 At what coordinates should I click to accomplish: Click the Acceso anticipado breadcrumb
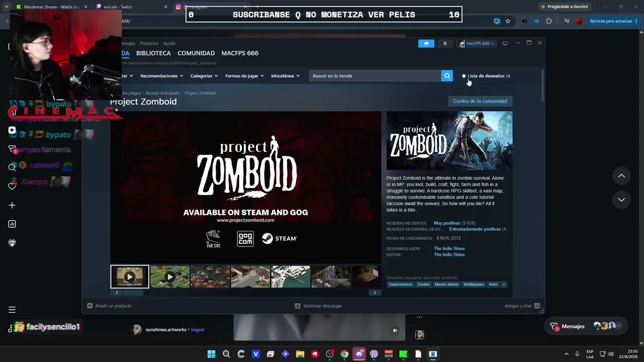(x=163, y=93)
